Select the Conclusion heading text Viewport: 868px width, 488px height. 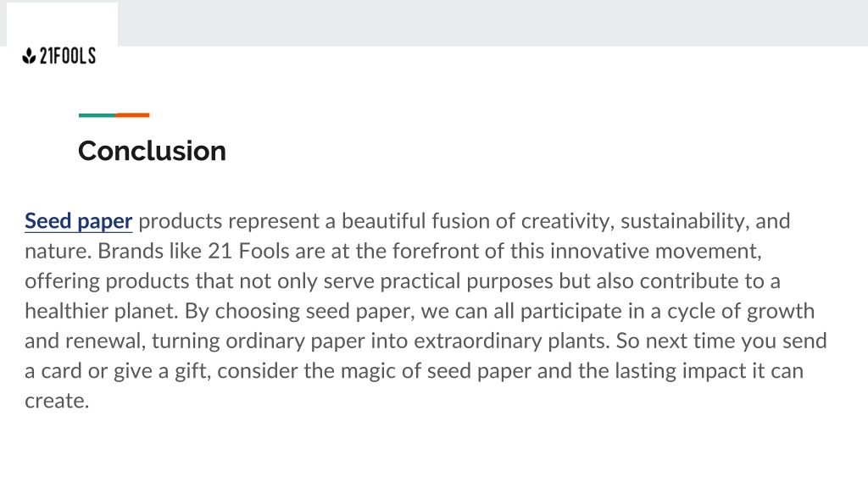coord(153,151)
